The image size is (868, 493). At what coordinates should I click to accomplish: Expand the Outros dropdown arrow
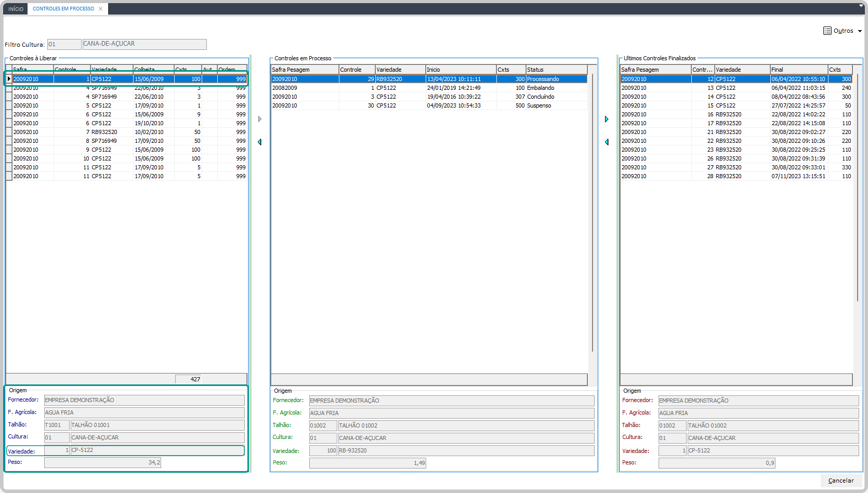tap(860, 31)
